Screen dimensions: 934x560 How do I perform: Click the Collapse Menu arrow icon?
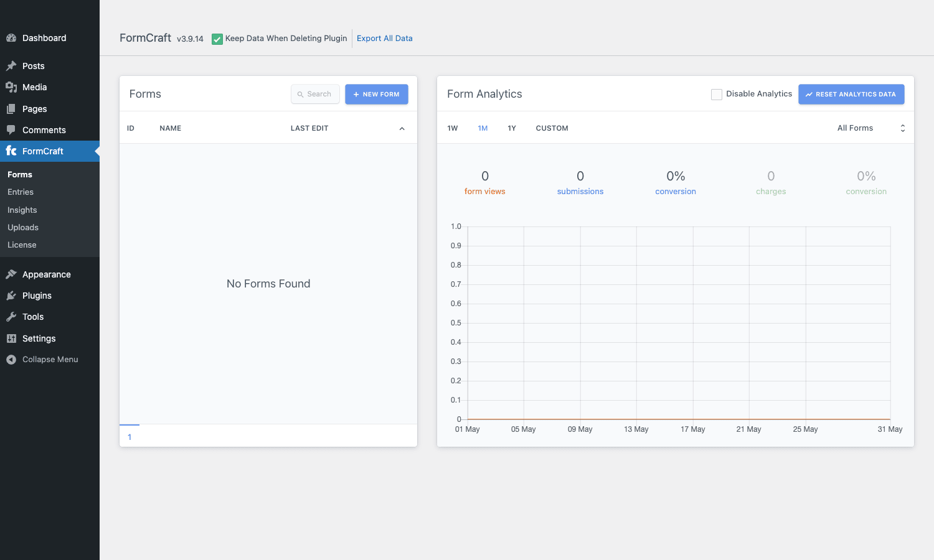(11, 360)
